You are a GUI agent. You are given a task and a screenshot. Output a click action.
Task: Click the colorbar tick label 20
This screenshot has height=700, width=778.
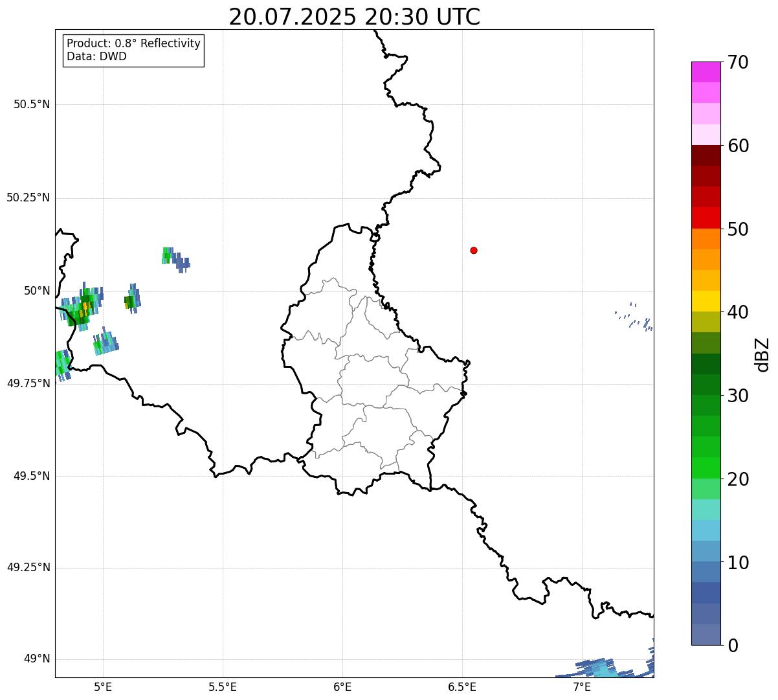coord(738,479)
